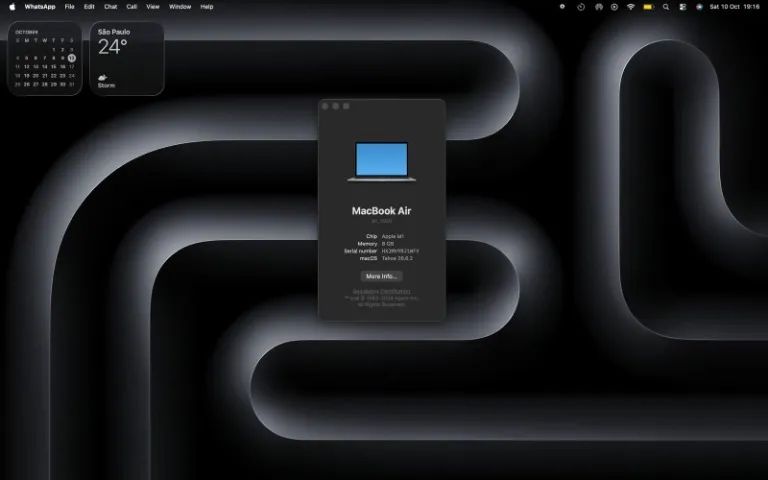Click the October month label in calendar widget
The width and height of the screenshot is (768, 480).
[26, 32]
